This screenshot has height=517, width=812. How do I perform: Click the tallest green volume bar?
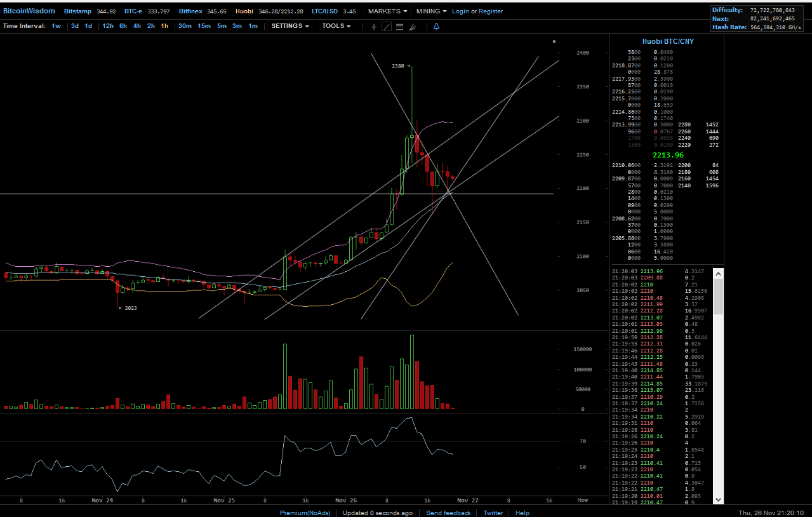412,372
